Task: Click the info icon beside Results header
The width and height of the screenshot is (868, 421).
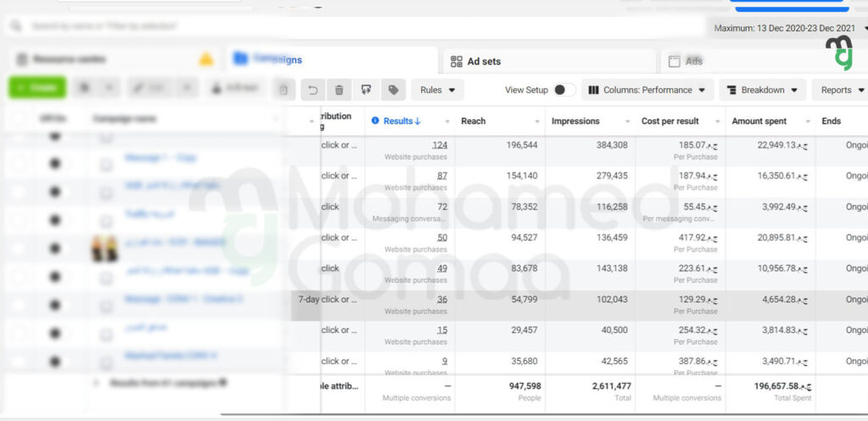Action: click(x=376, y=121)
